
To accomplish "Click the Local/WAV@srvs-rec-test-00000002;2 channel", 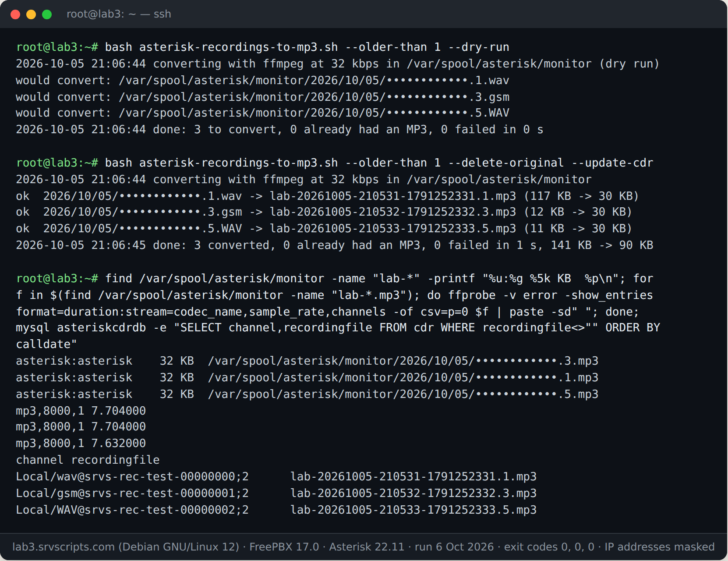I will (x=132, y=510).
